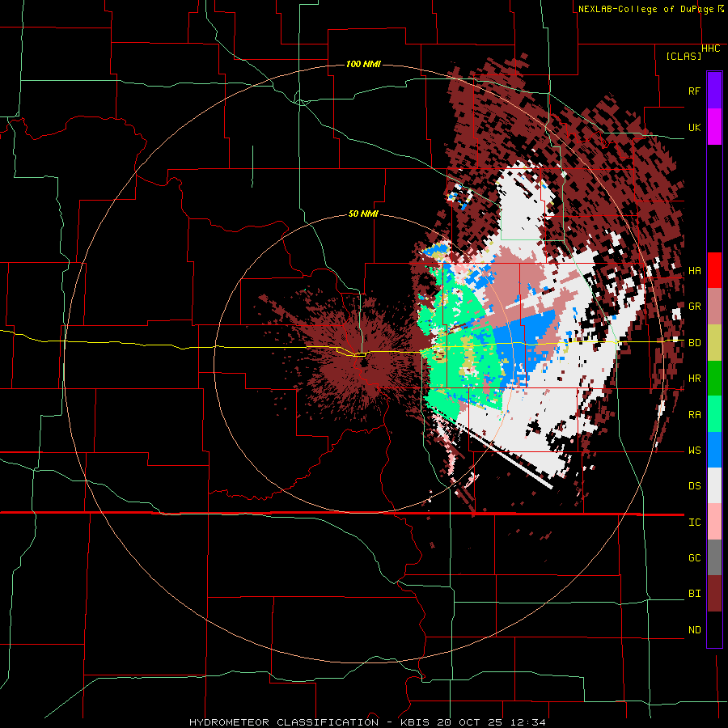Screen dimensions: 728x728
Task: Select the WS blue legend swatch
Action: coord(714,450)
